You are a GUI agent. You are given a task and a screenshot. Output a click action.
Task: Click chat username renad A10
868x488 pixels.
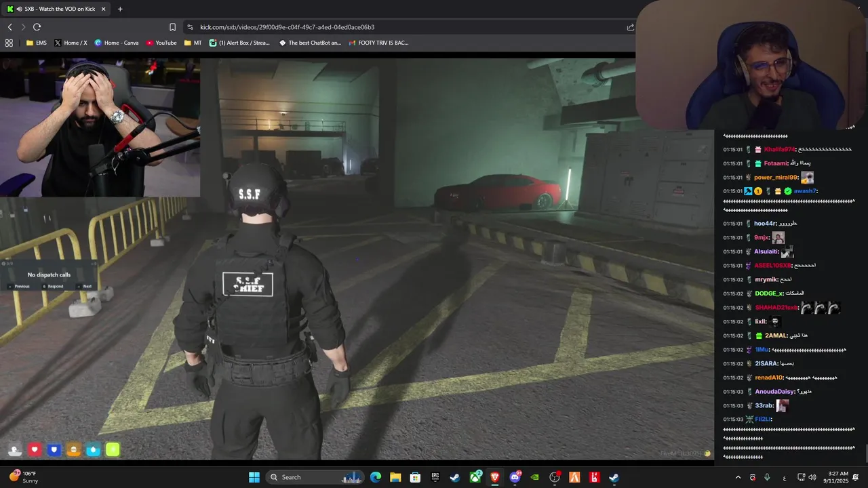[x=769, y=378]
